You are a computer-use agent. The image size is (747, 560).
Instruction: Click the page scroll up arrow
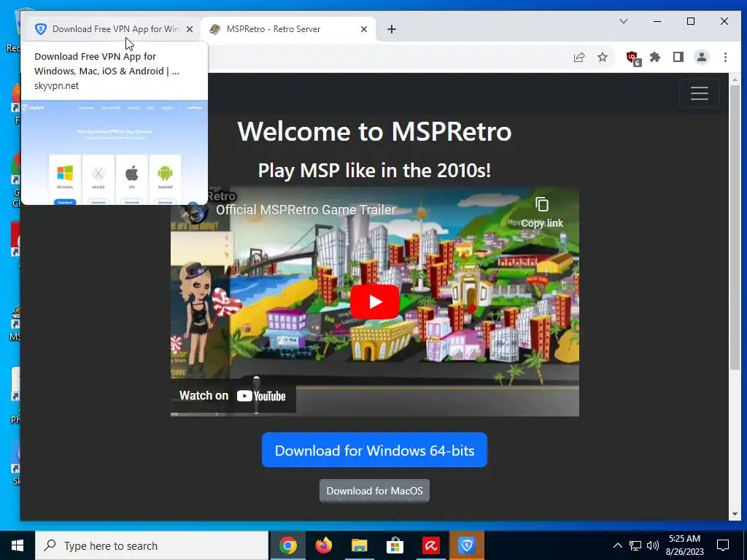click(x=735, y=79)
